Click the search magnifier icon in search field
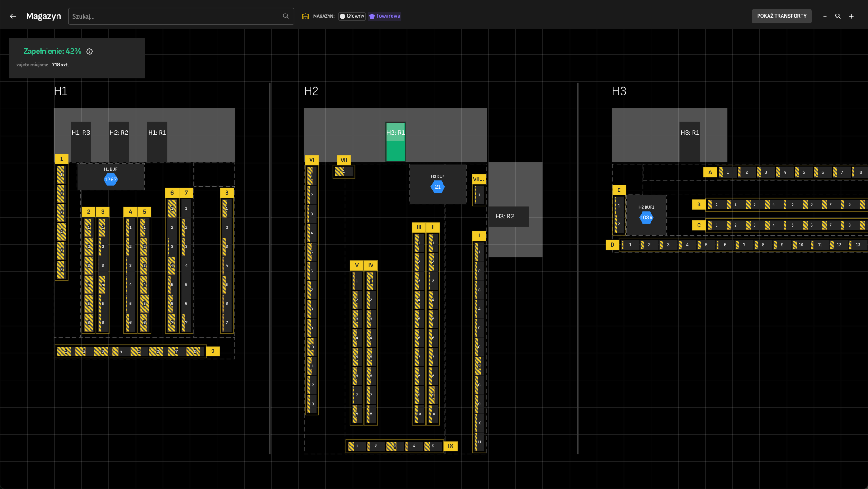 [286, 16]
